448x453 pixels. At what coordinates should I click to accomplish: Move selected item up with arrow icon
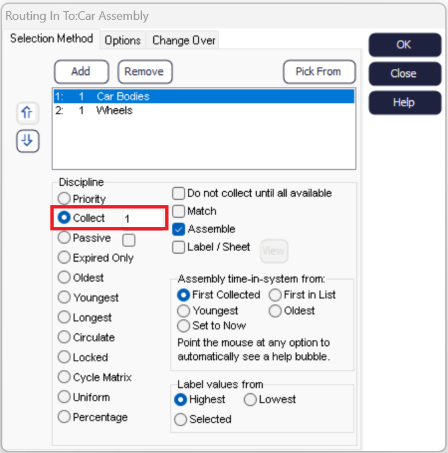28,113
